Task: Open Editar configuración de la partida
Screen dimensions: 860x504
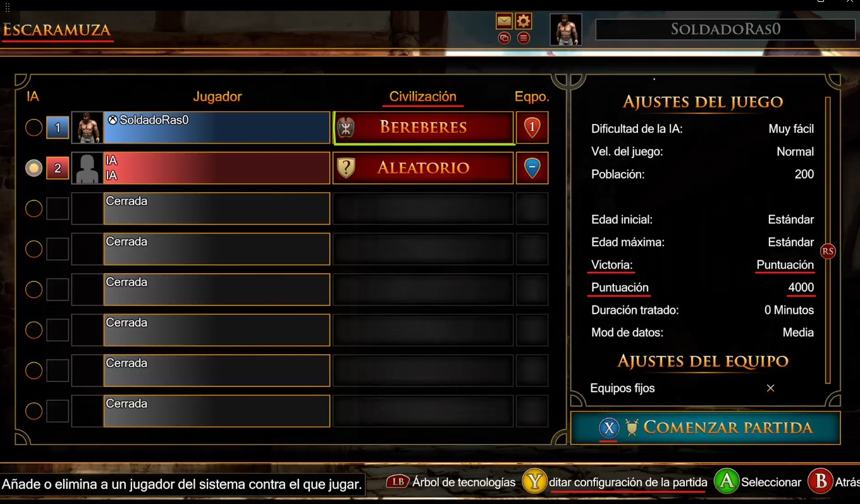Action: [615, 482]
